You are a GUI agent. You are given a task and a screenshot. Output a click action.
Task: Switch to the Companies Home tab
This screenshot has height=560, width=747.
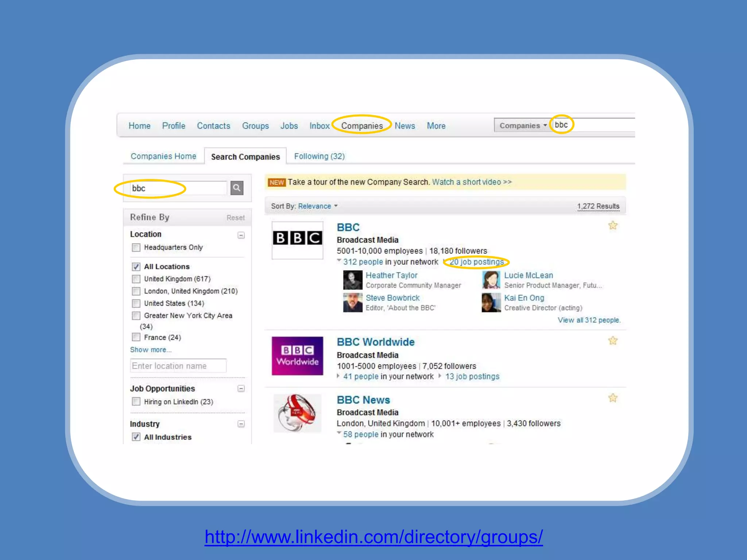(x=163, y=156)
